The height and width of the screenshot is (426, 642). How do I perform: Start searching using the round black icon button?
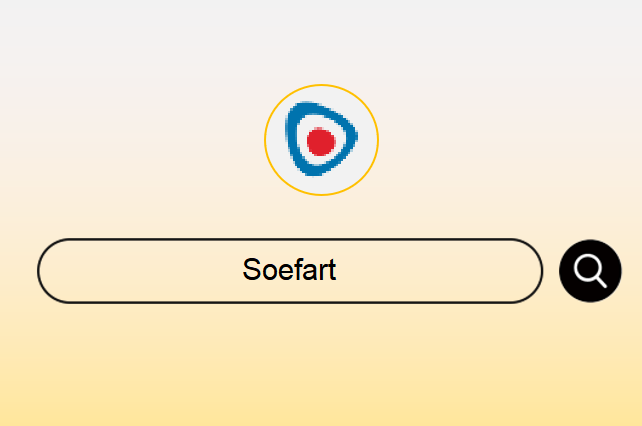[590, 271]
